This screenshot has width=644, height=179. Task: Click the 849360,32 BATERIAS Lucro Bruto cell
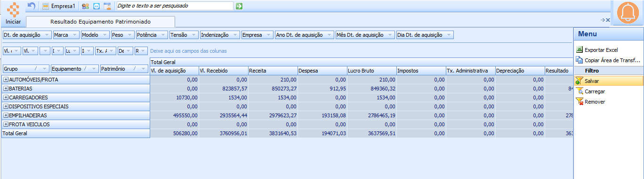point(372,89)
